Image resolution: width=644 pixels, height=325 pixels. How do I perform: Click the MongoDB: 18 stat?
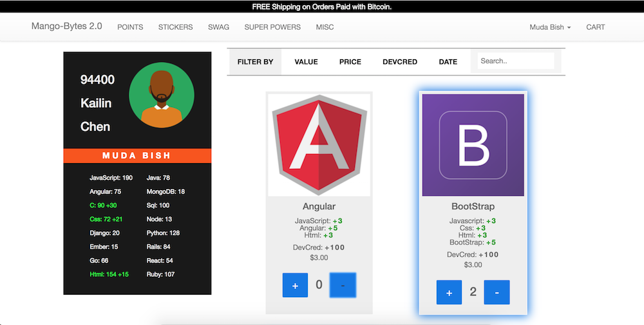(x=166, y=192)
